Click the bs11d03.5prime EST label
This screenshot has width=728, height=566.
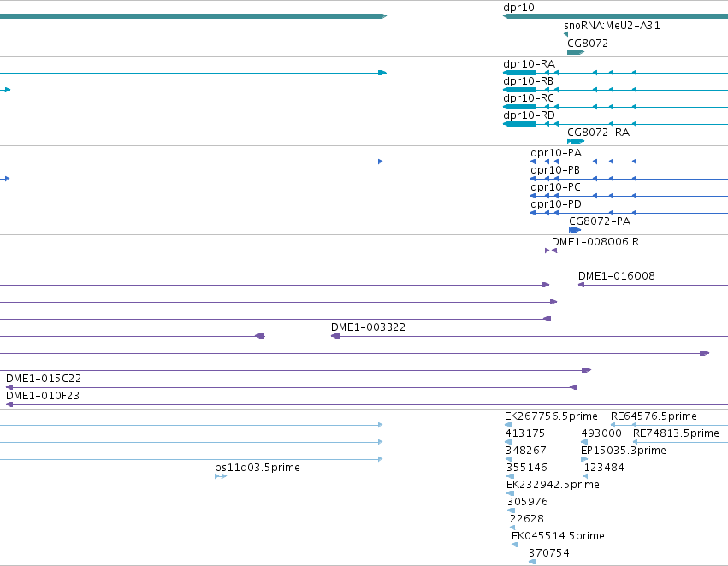point(257,468)
